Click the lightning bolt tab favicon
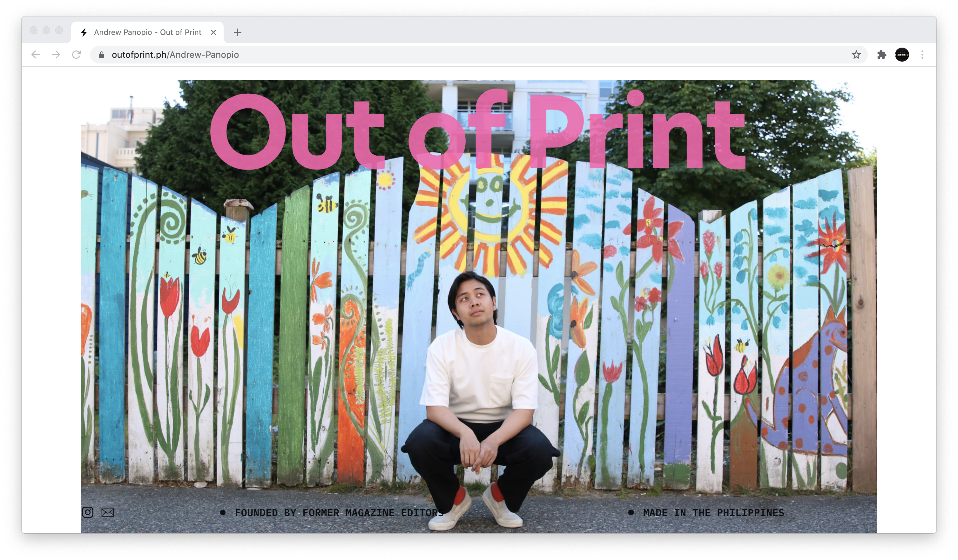The height and width of the screenshot is (560, 958). click(84, 33)
